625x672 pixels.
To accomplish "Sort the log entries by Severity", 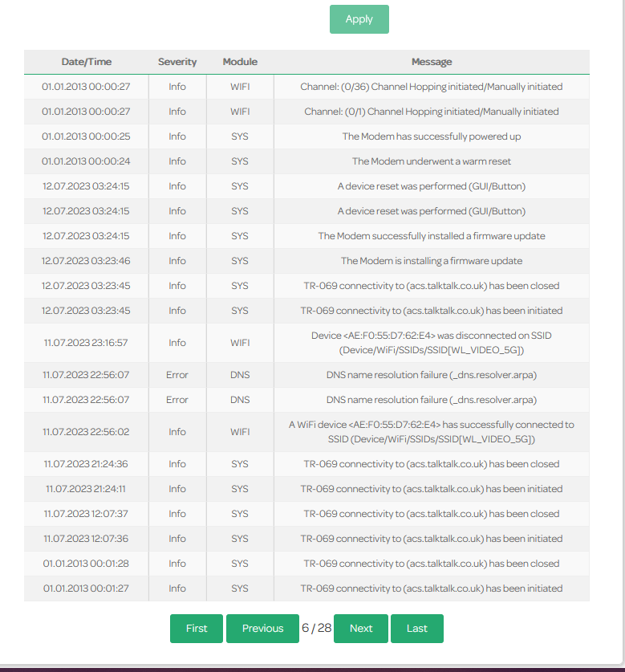I will point(177,62).
